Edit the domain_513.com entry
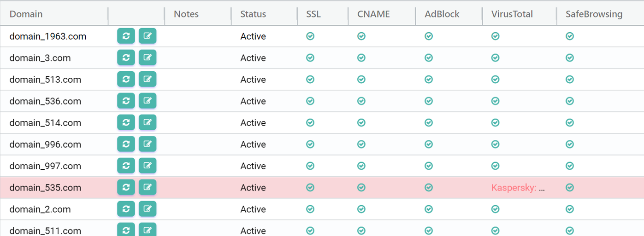The width and height of the screenshot is (644, 236). 148,79
